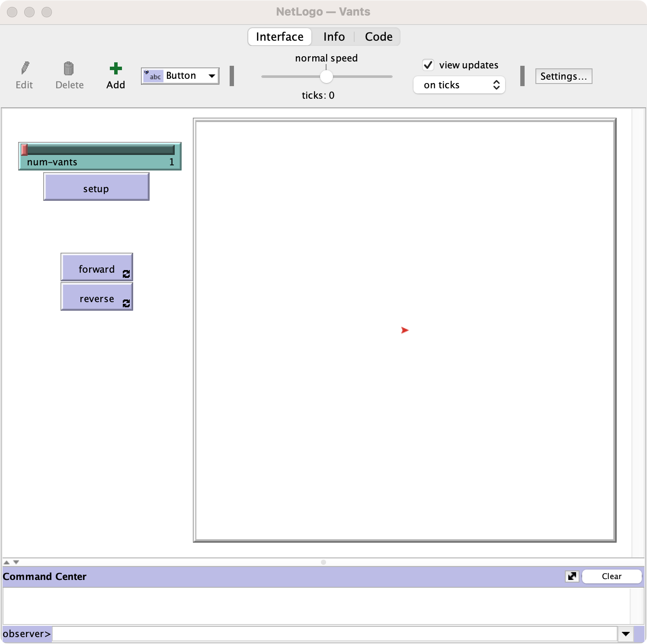Screen dimensions: 647x644
Task: Clear the Command Center output
Action: click(611, 576)
